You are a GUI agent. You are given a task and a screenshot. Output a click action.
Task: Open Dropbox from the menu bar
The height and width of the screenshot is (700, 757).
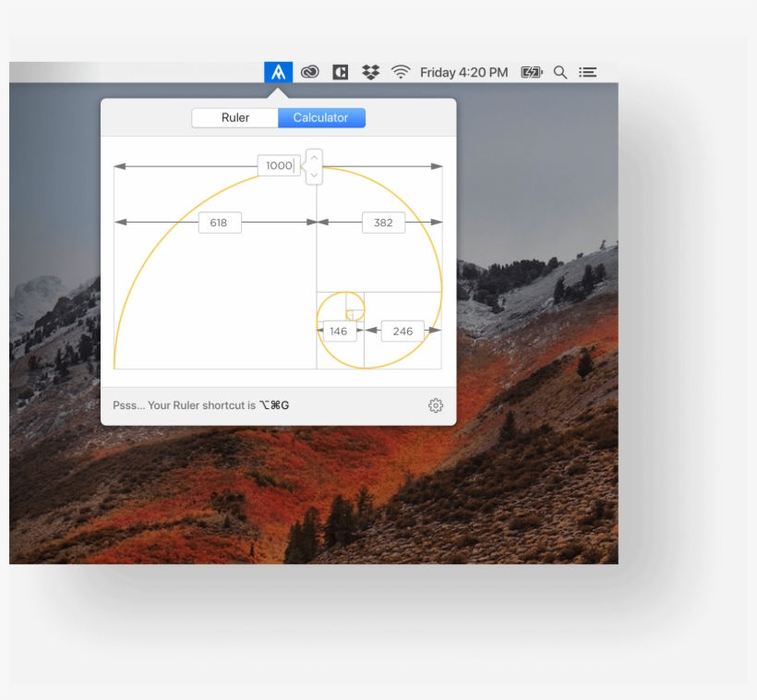[x=370, y=71]
